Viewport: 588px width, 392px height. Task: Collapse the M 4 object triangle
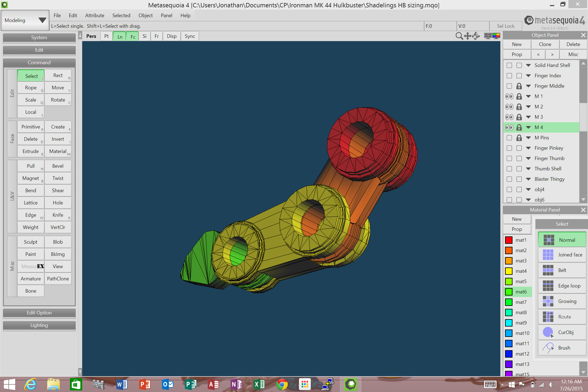[528, 127]
